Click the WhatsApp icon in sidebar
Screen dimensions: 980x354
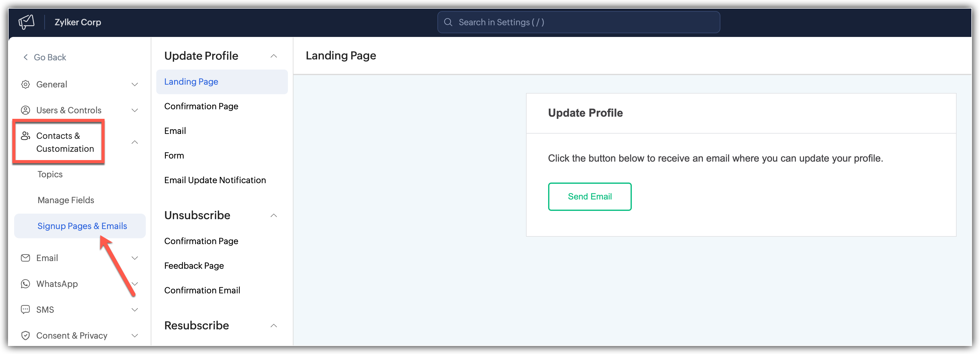tap(26, 284)
